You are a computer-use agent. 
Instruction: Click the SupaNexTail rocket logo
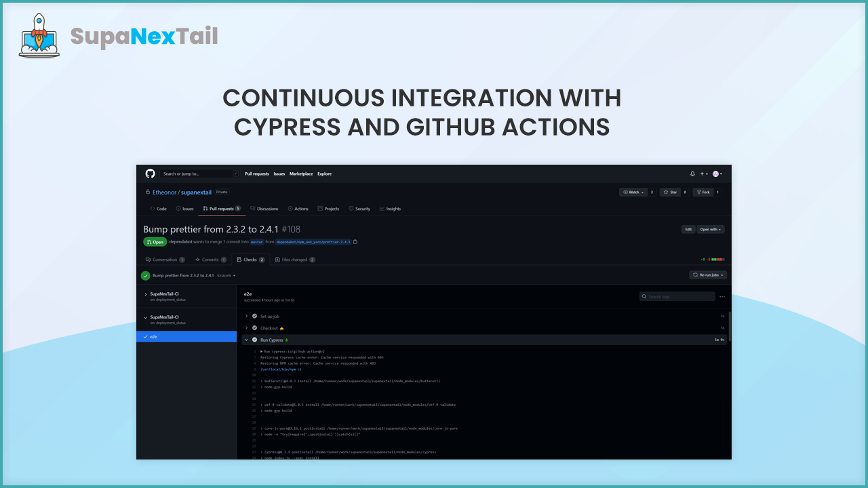(39, 35)
